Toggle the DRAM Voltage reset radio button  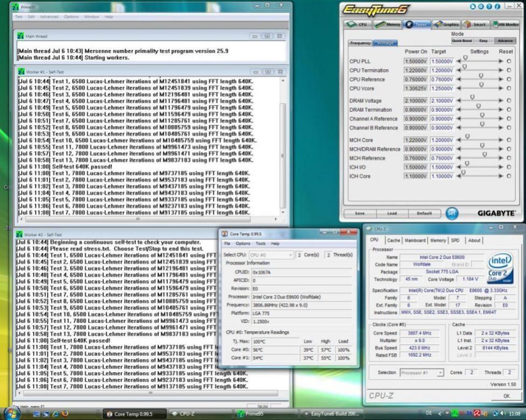(x=509, y=101)
